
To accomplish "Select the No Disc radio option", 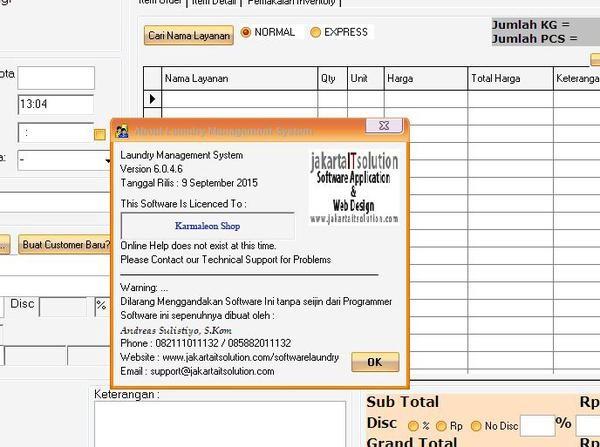I will pos(476,423).
